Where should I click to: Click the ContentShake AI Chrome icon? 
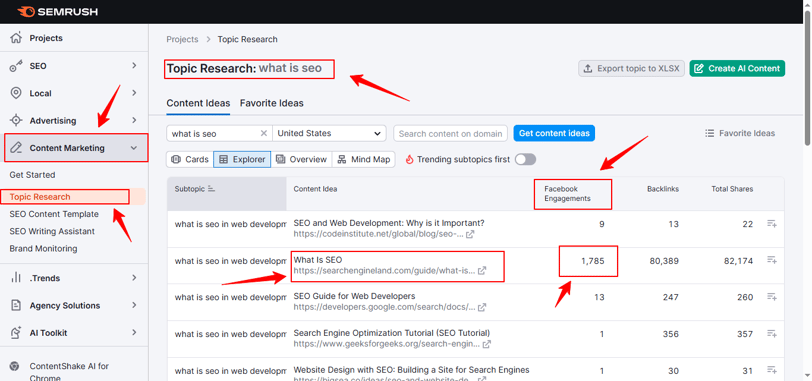tap(15, 366)
